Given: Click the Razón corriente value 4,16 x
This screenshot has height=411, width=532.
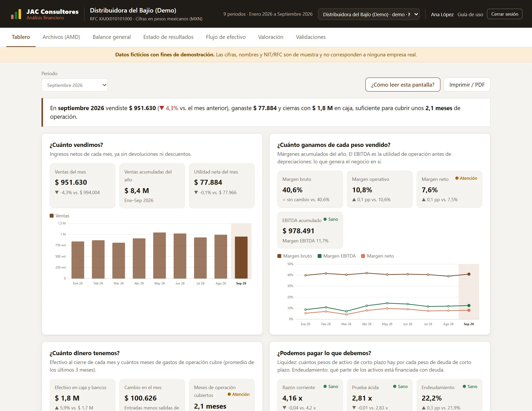Looking at the screenshot, I should pos(292,398).
